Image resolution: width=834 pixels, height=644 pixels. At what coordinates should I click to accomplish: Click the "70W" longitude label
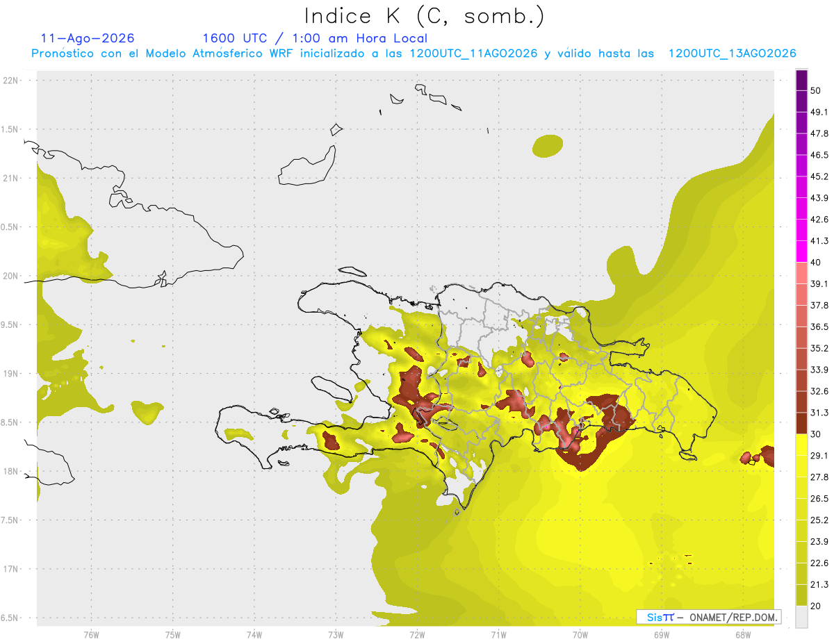[x=580, y=635]
